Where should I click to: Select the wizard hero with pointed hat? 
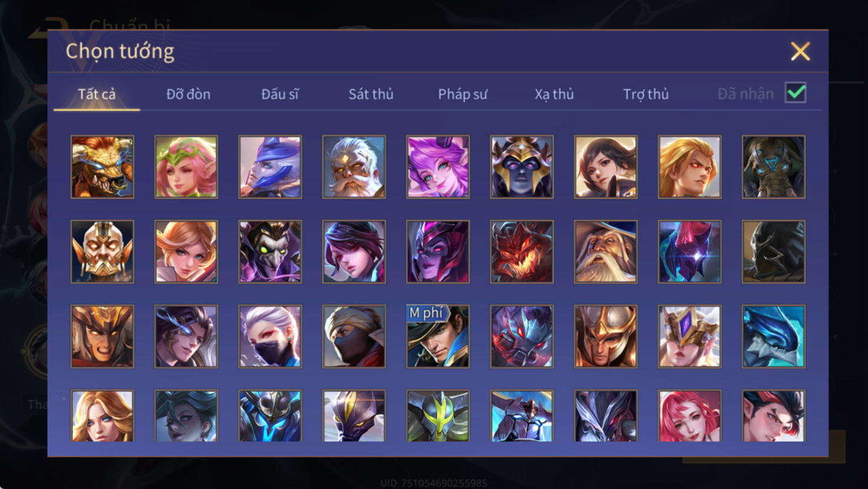point(606,252)
